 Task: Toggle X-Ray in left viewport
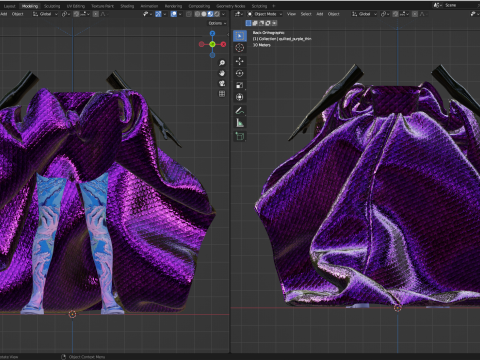pos(189,14)
